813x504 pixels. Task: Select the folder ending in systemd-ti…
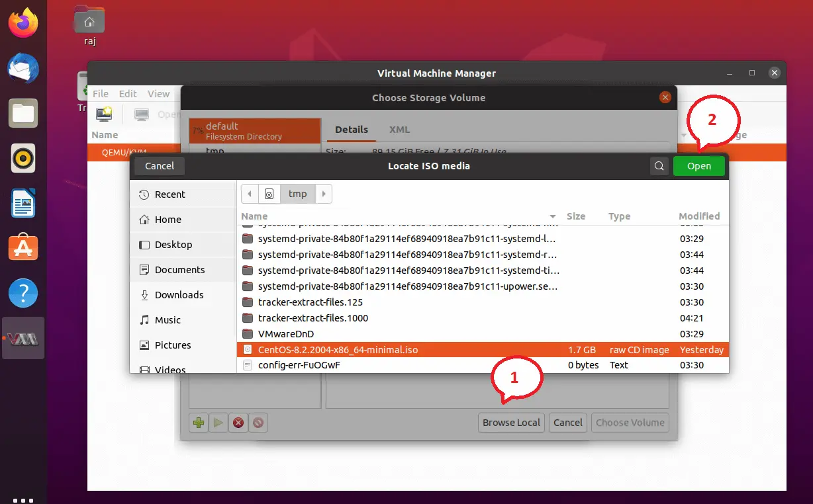pyautogui.click(x=483, y=271)
